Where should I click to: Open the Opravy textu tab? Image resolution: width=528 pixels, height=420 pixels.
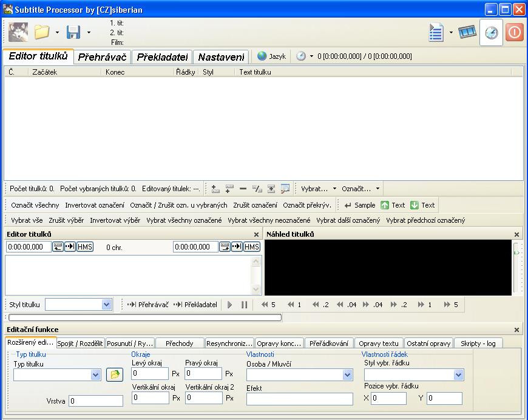[379, 344]
